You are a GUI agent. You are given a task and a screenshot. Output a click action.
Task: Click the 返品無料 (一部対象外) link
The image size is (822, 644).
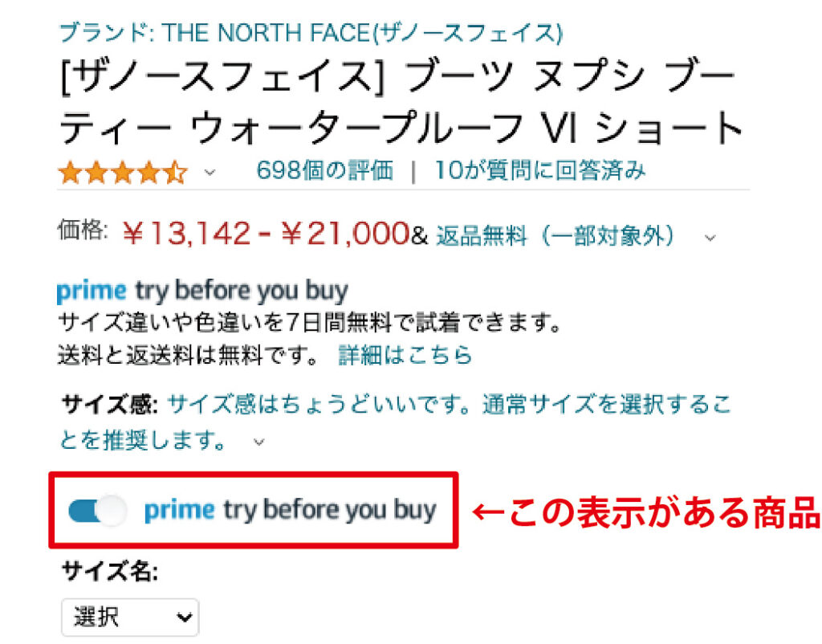[x=555, y=235]
